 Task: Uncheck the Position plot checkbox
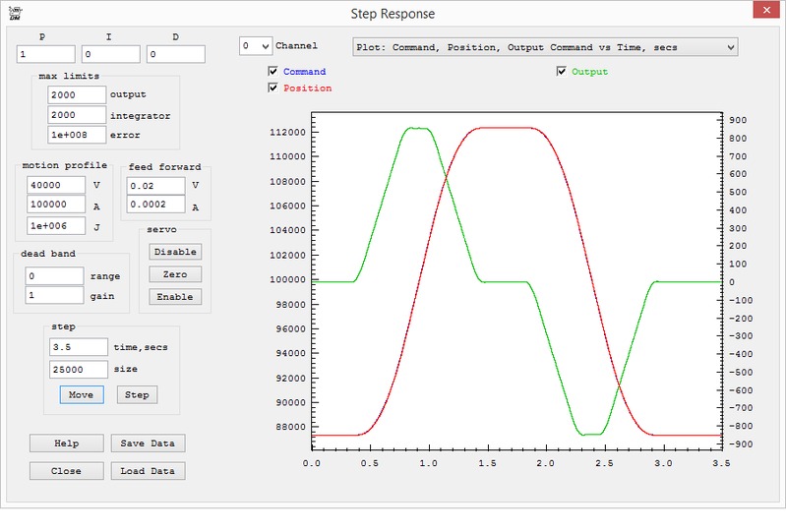tap(273, 88)
